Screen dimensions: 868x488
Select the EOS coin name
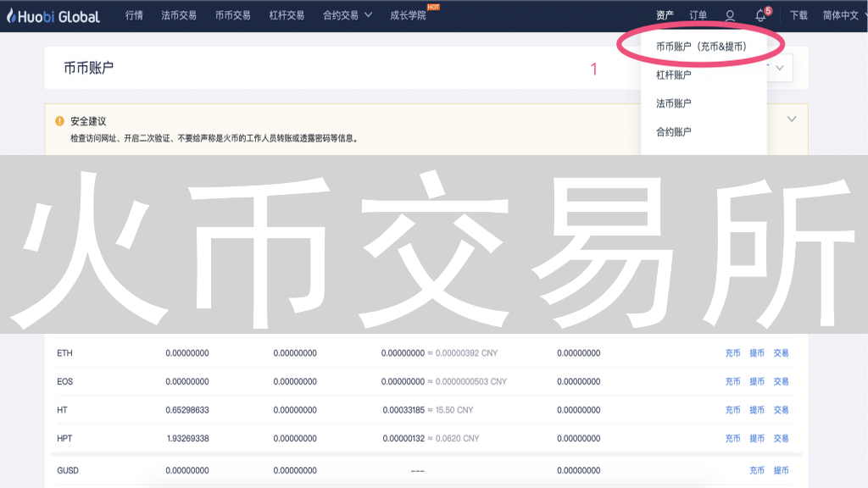point(64,382)
